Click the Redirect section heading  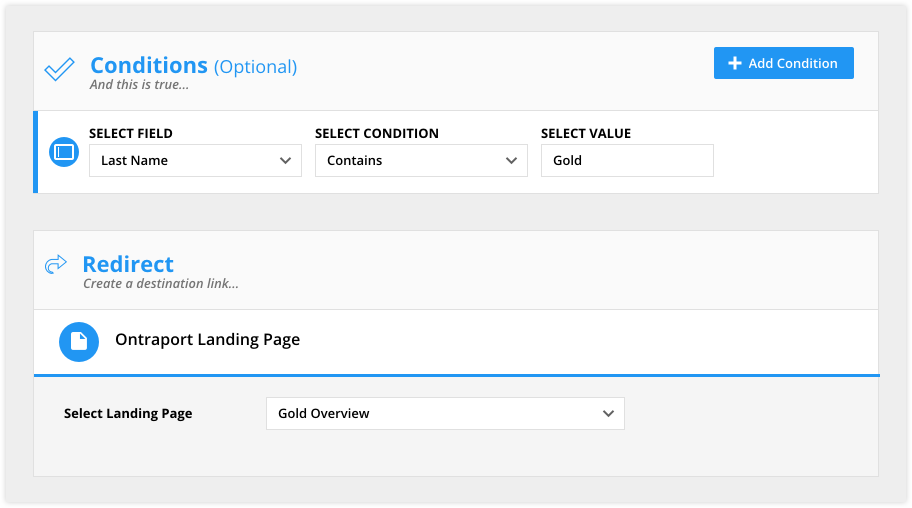(x=128, y=264)
